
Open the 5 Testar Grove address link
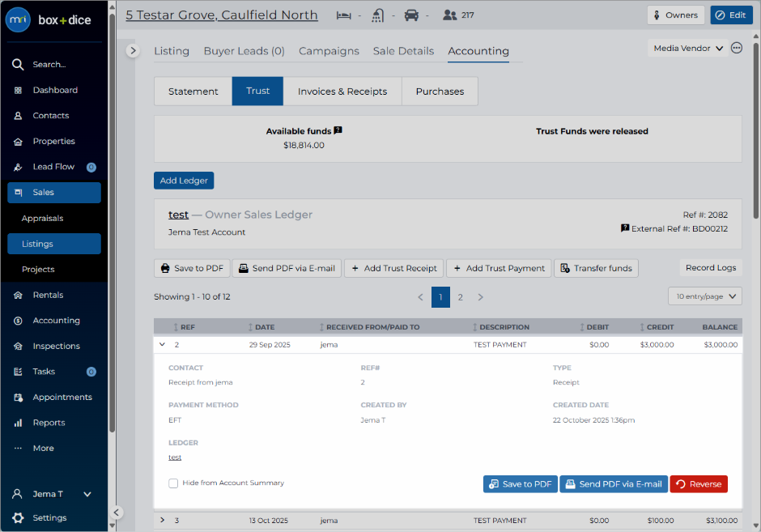point(222,15)
